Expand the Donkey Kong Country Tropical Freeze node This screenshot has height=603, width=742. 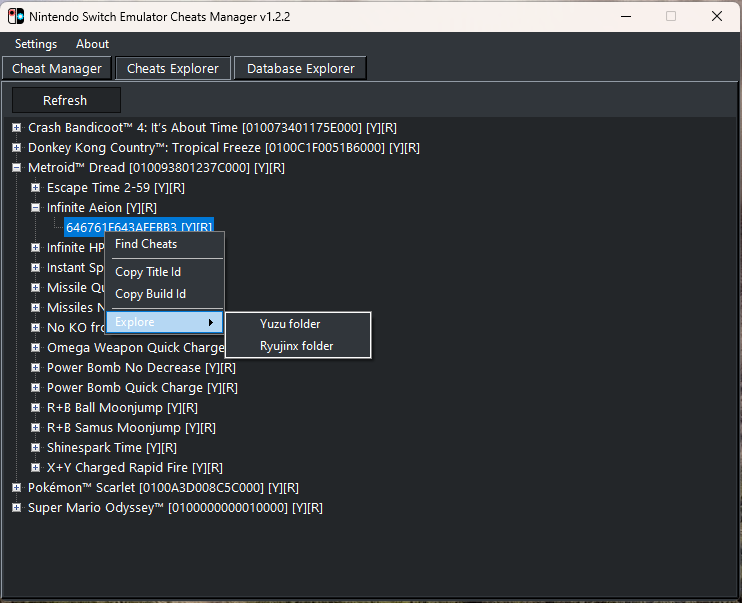click(17, 148)
